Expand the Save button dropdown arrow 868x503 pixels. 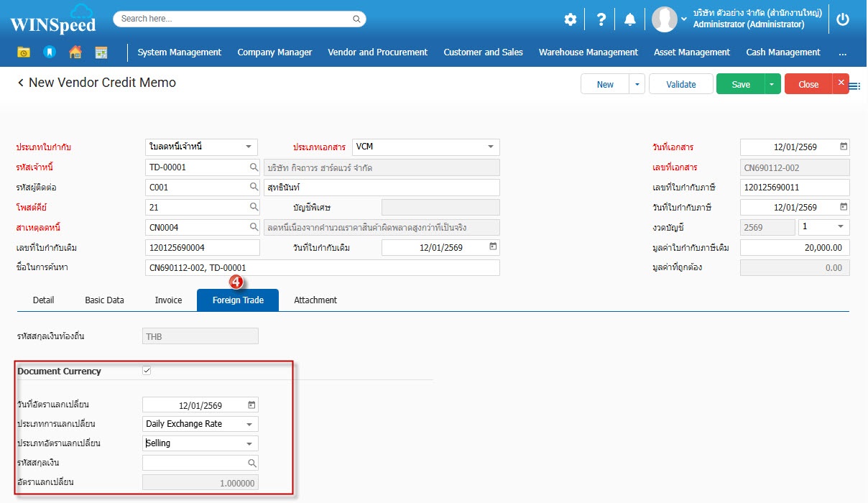772,84
